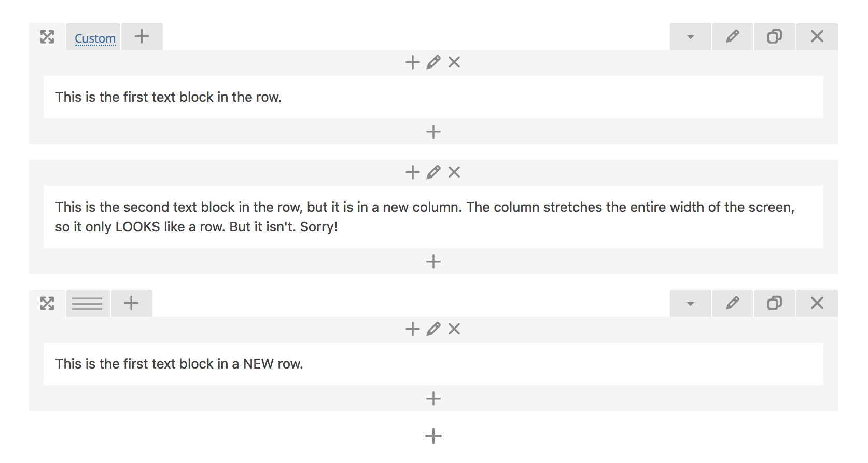The height and width of the screenshot is (463, 868).
Task: Remove the first column with its X
Action: pyautogui.click(x=454, y=62)
